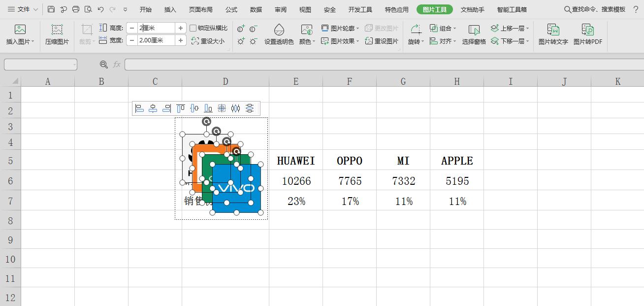
Task: Switch to the 插入 tab
Action: [x=170, y=9]
